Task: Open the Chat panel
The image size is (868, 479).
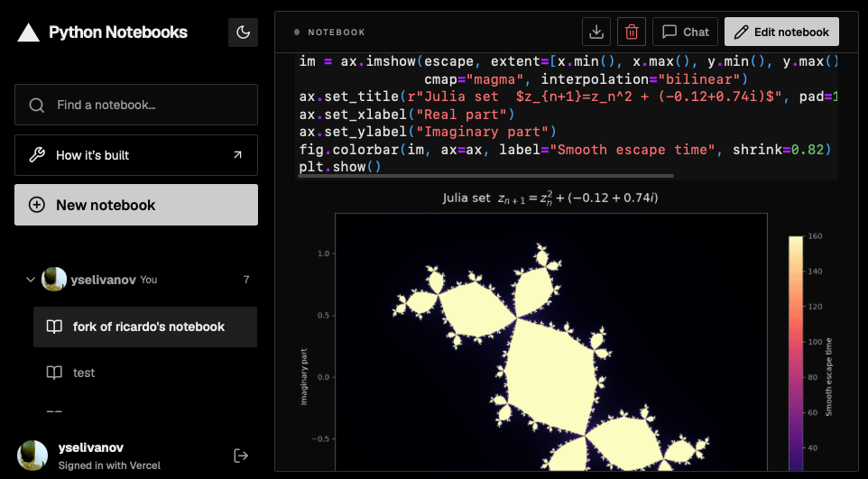Action: point(686,32)
